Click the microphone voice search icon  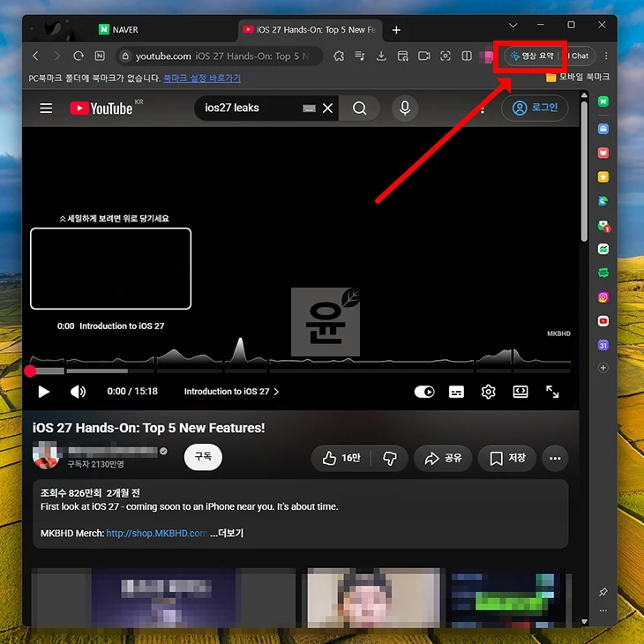[405, 108]
